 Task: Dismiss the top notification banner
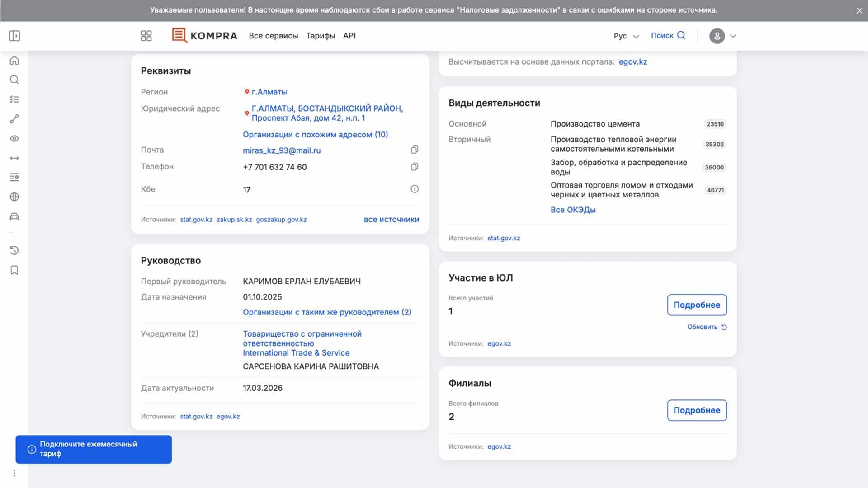pyautogui.click(x=859, y=11)
